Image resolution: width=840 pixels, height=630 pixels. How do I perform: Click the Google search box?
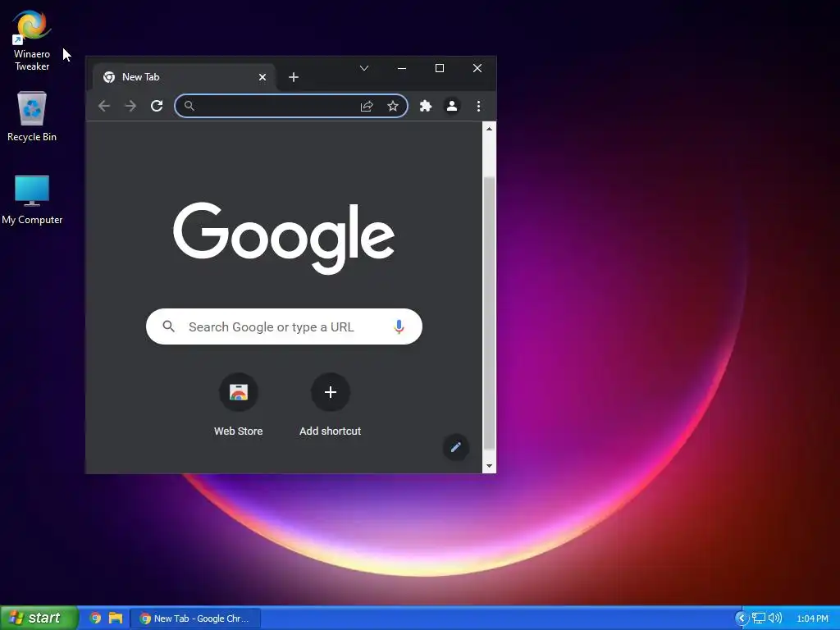(x=284, y=326)
